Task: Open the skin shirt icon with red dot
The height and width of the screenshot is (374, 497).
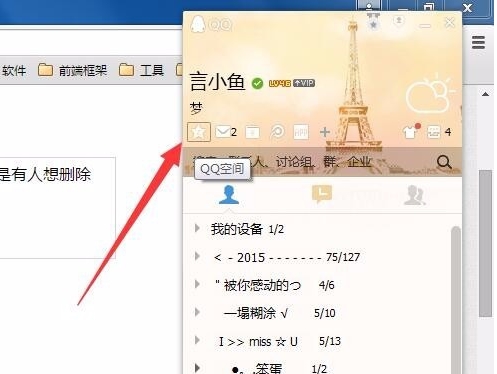Action: pos(411,132)
